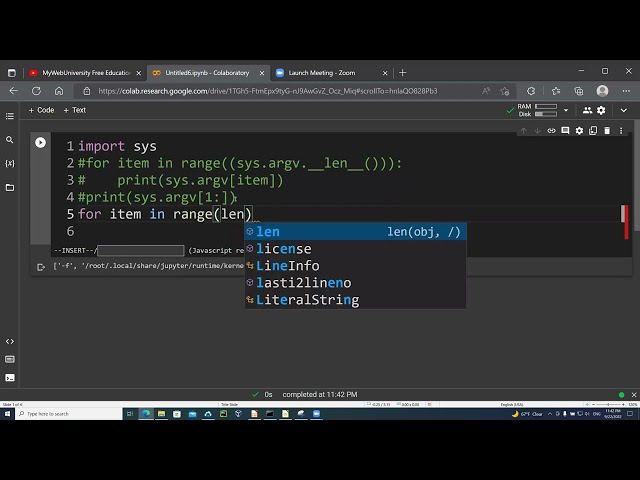This screenshot has width=640, height=480.
Task: Open the find and replace search panel
Action: coord(10,140)
